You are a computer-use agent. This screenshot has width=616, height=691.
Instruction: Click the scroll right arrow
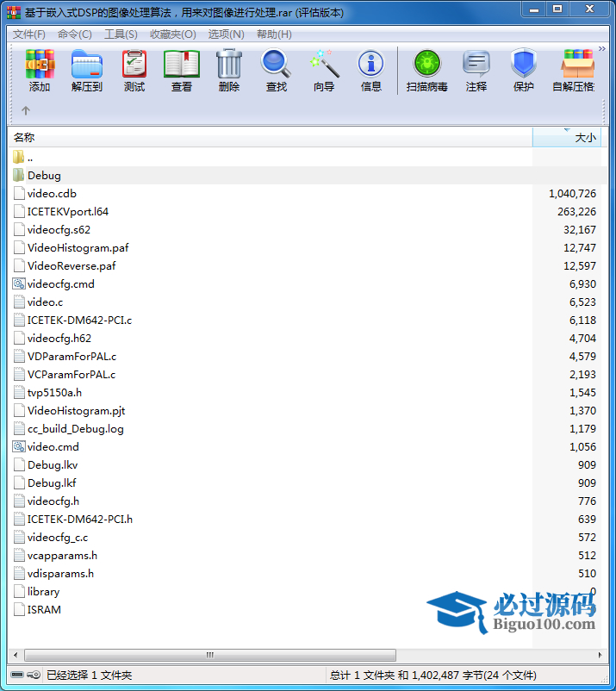[x=600, y=655]
